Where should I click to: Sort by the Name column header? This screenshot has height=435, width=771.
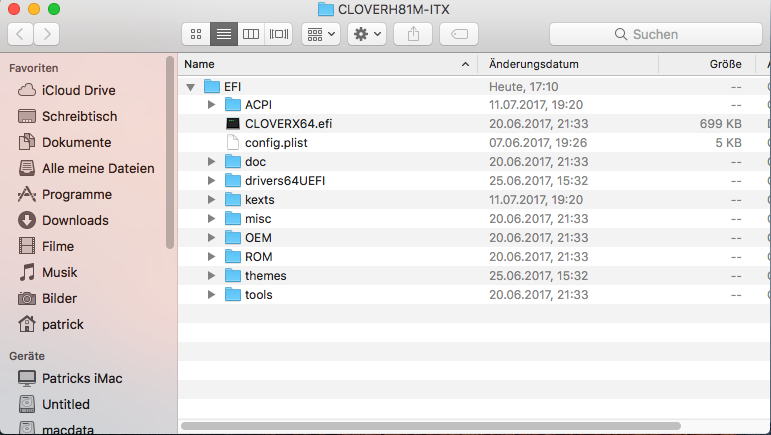point(327,64)
